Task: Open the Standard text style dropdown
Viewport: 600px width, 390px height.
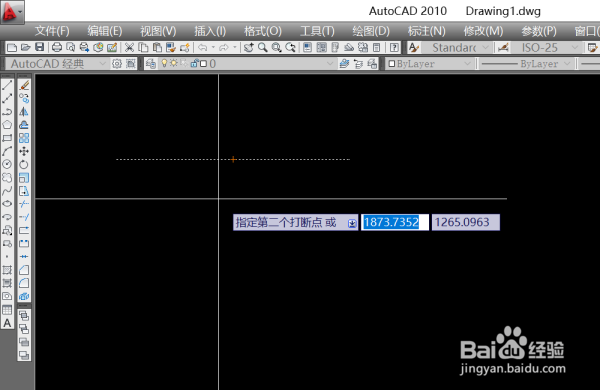Action: pyautogui.click(x=485, y=47)
